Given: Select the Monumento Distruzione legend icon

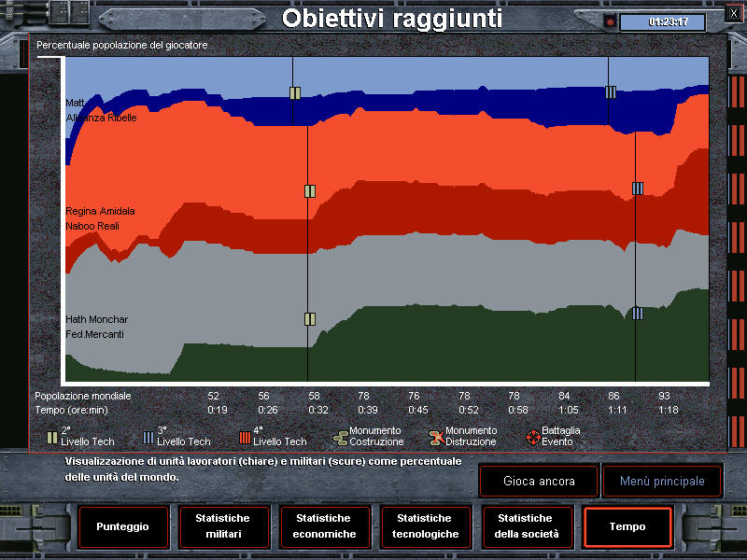Looking at the screenshot, I should pyautogui.click(x=437, y=437).
